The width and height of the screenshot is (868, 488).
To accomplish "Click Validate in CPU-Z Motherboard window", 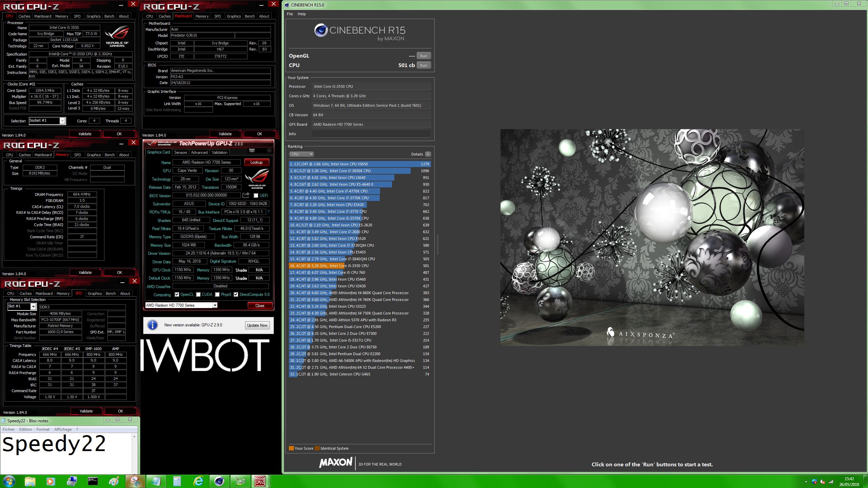I will (225, 134).
